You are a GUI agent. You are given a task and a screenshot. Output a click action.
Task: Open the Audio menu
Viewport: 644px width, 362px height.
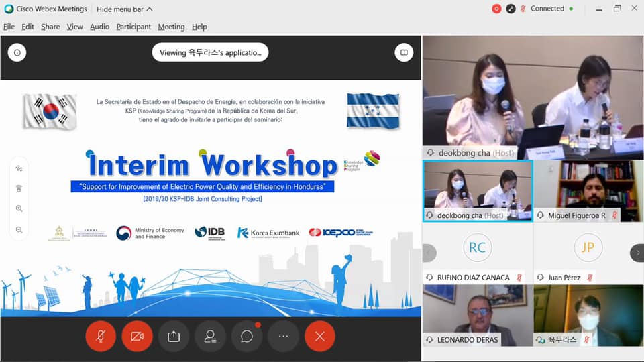99,27
